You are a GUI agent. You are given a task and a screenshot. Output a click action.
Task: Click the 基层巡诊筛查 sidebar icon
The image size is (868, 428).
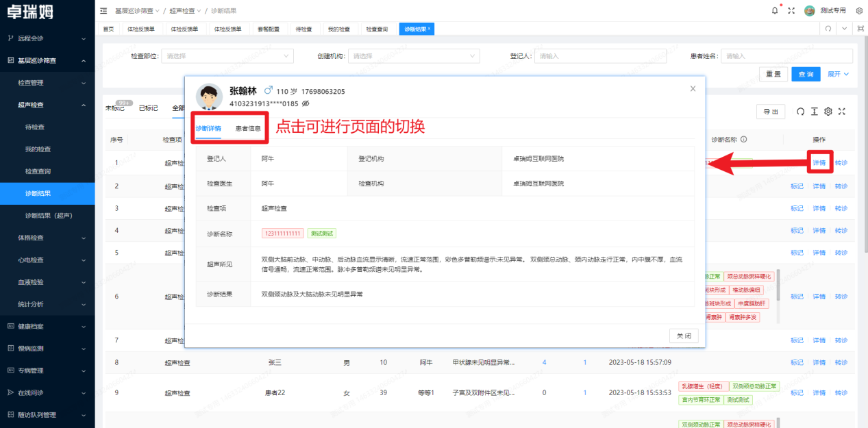tap(10, 60)
